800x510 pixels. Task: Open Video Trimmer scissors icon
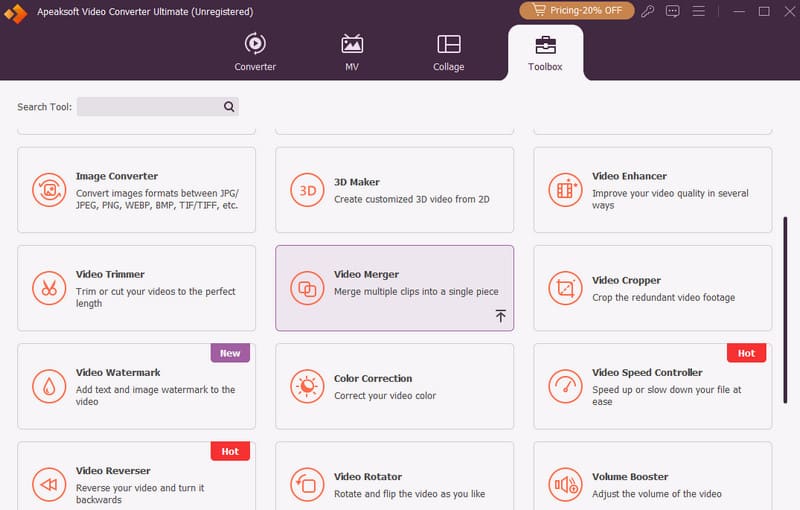(x=48, y=288)
